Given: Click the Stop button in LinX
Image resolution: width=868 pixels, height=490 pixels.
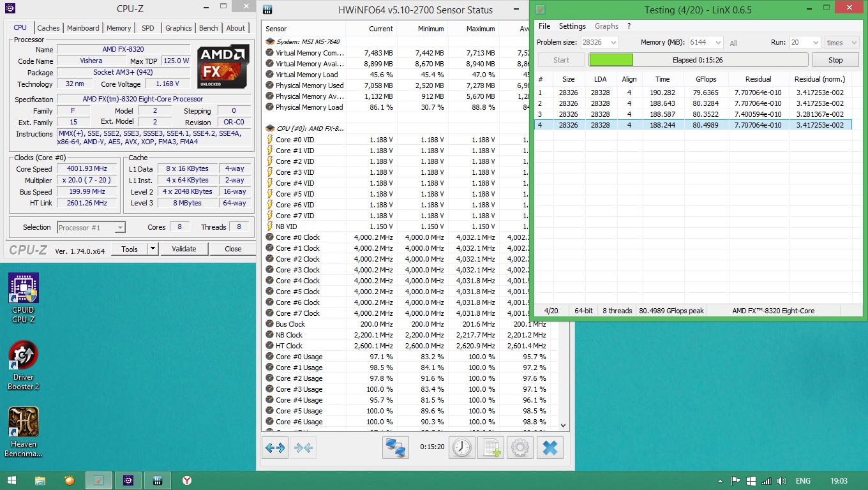Looking at the screenshot, I should (x=835, y=60).
